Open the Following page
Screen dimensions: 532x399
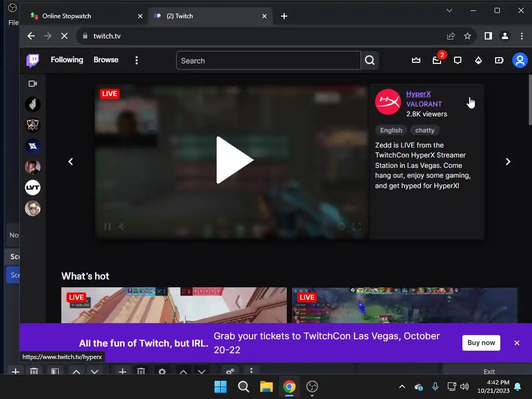pos(67,60)
